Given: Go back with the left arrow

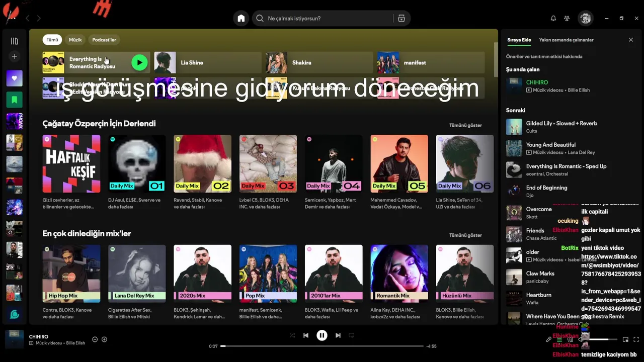Looking at the screenshot, I should pyautogui.click(x=28, y=18).
